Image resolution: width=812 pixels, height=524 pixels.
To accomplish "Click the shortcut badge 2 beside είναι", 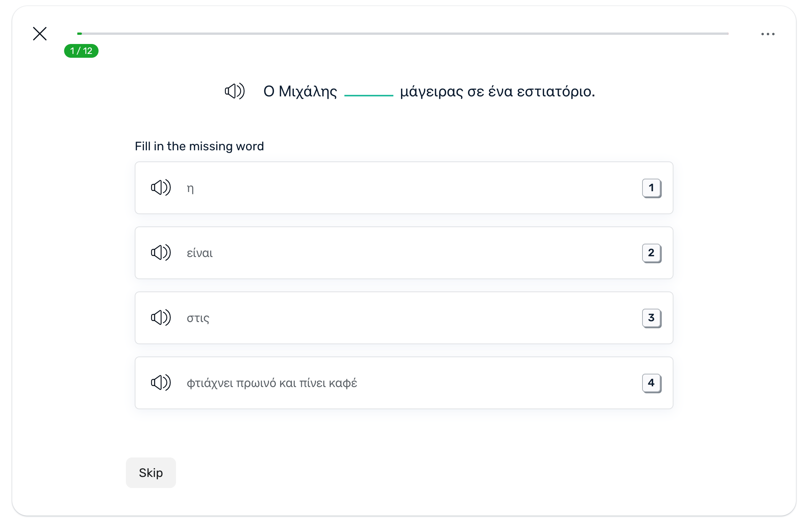I will click(x=651, y=253).
